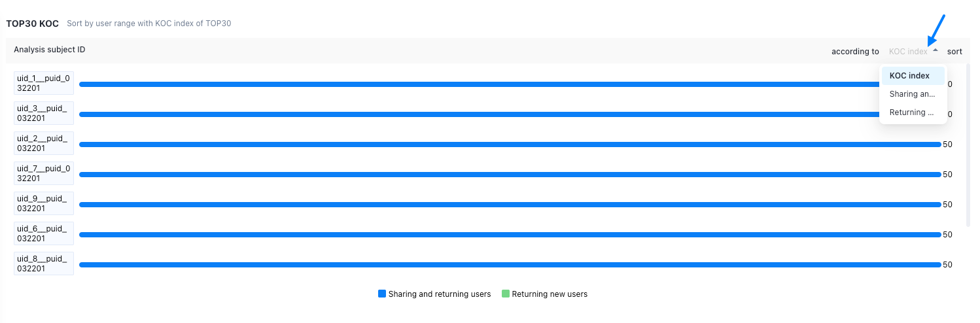Open the grayed KOC index sort field

pyautogui.click(x=908, y=51)
